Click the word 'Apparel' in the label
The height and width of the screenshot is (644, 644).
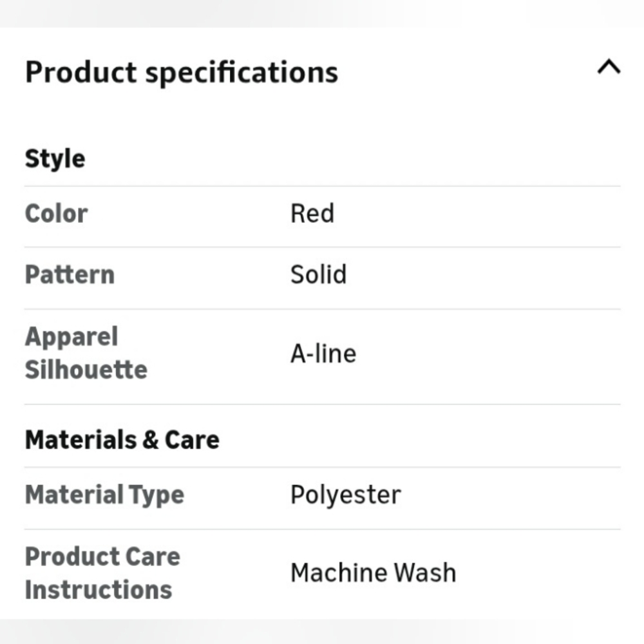[x=71, y=337]
